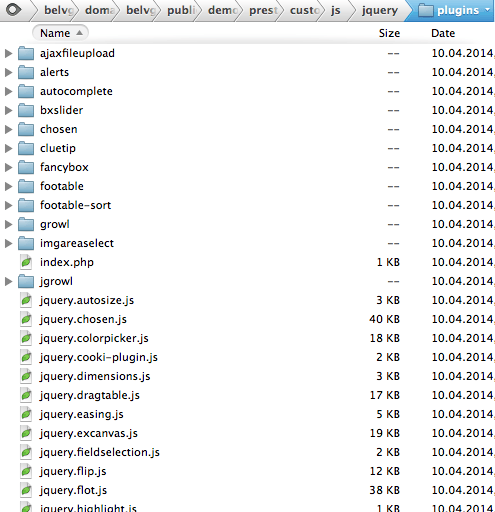Click the jquery.chosen.js file icon
The width and height of the screenshot is (495, 512).
click(26, 319)
